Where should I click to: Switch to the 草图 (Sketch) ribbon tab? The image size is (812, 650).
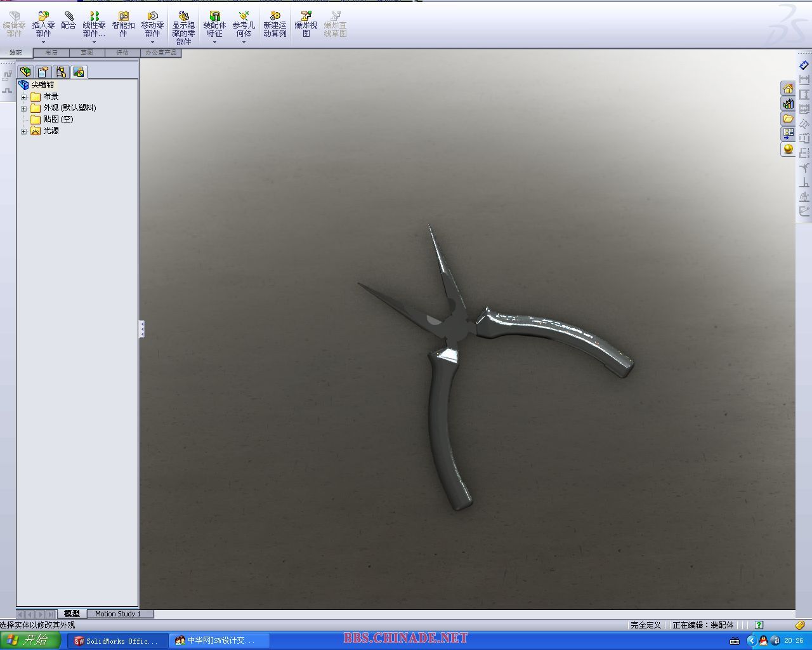pyautogui.click(x=87, y=53)
